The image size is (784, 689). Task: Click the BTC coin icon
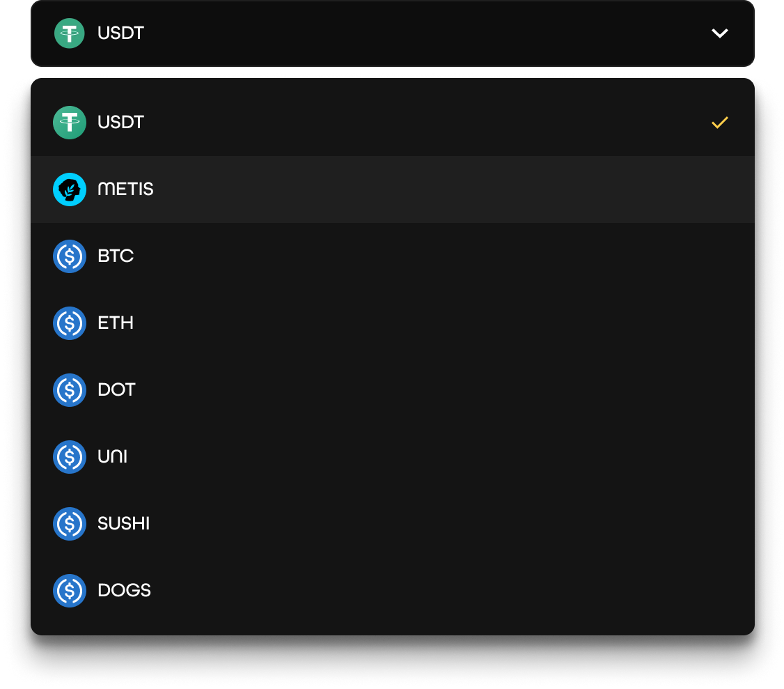70,256
